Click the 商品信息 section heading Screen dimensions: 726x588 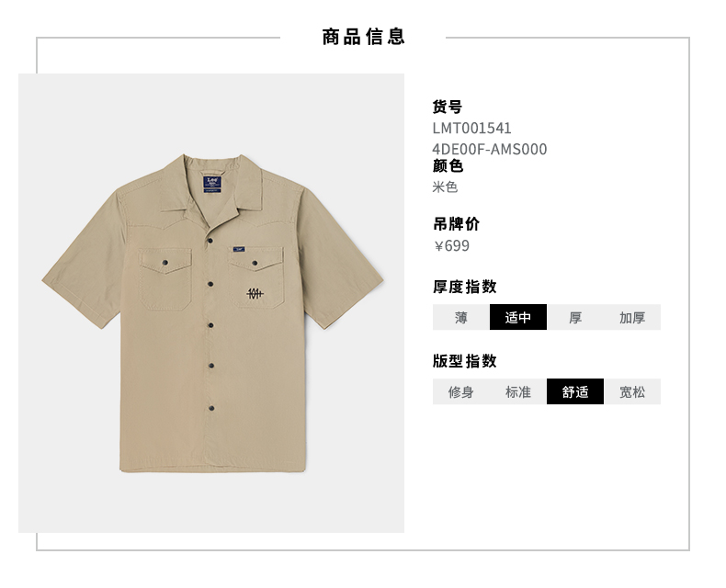click(x=364, y=37)
